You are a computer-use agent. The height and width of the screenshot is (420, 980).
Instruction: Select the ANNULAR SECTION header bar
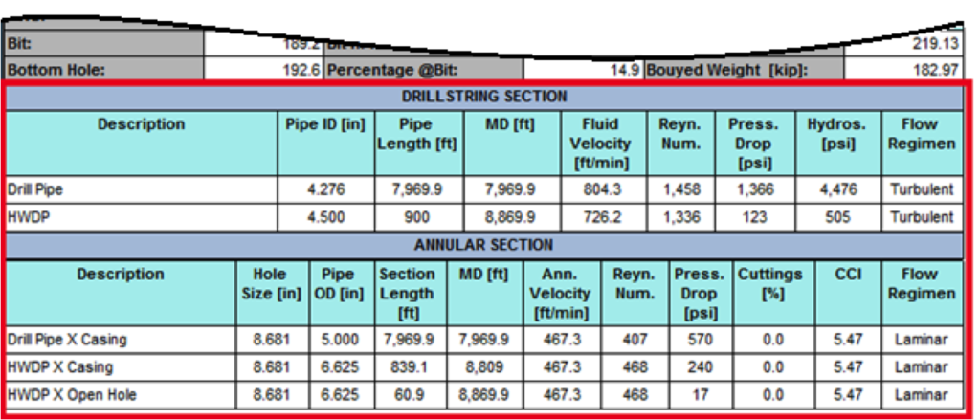484,245
